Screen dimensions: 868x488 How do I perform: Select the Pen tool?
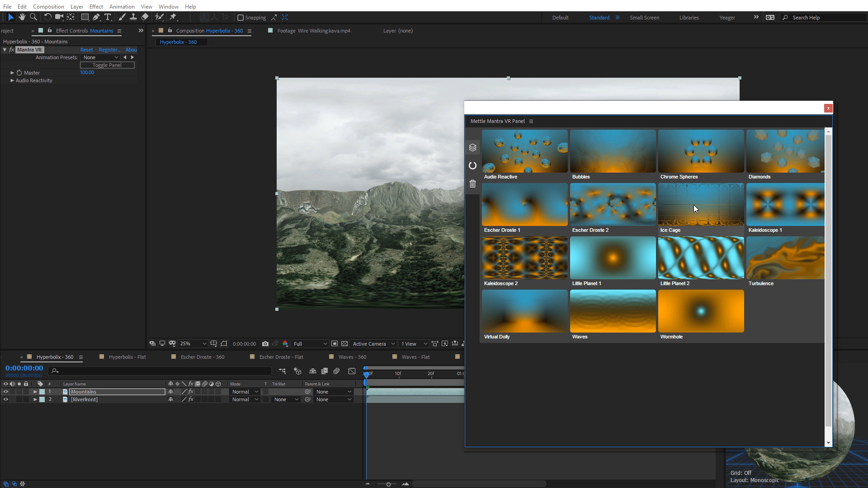pyautogui.click(x=96, y=17)
